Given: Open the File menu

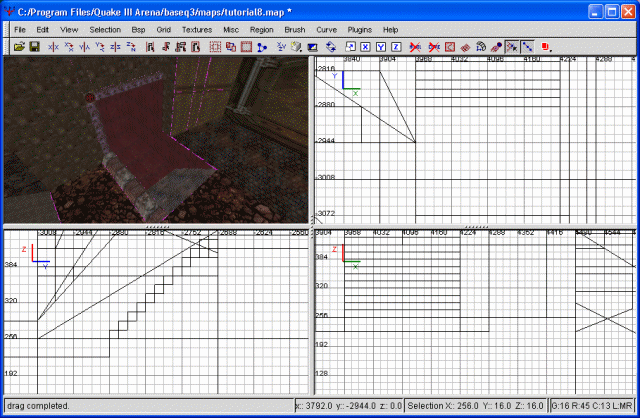Looking at the screenshot, I should 20,30.
